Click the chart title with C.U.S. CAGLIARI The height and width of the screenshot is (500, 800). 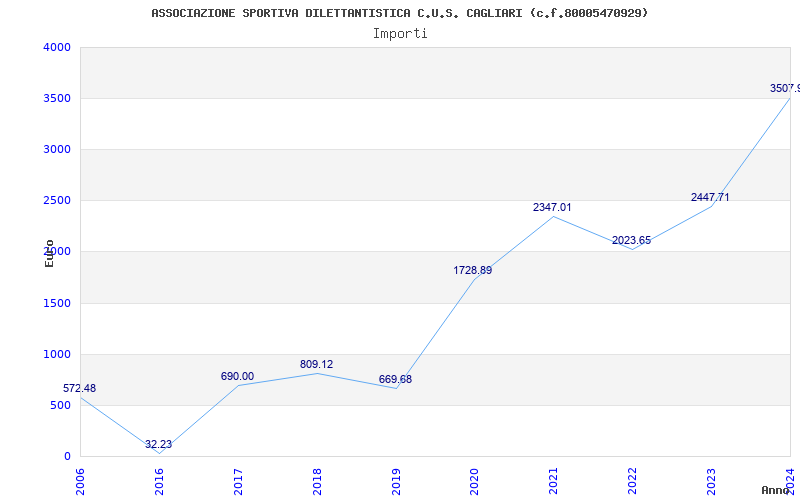pos(400,13)
